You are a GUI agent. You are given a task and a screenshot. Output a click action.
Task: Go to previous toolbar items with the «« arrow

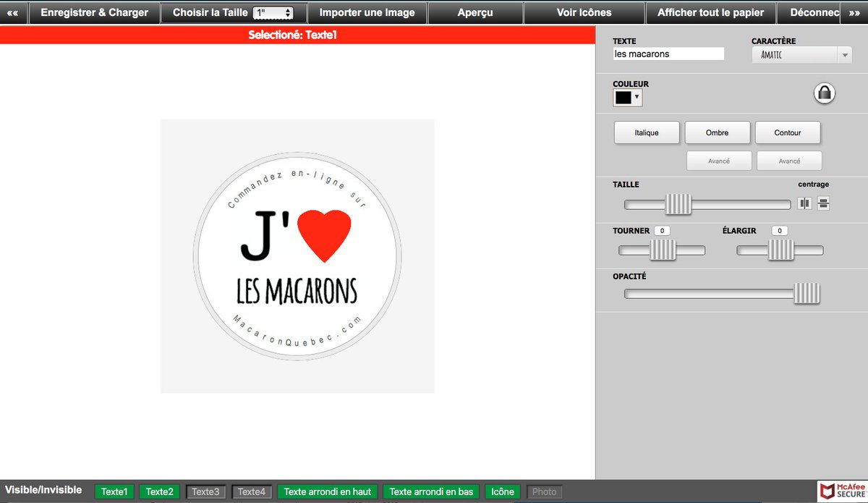coord(13,12)
